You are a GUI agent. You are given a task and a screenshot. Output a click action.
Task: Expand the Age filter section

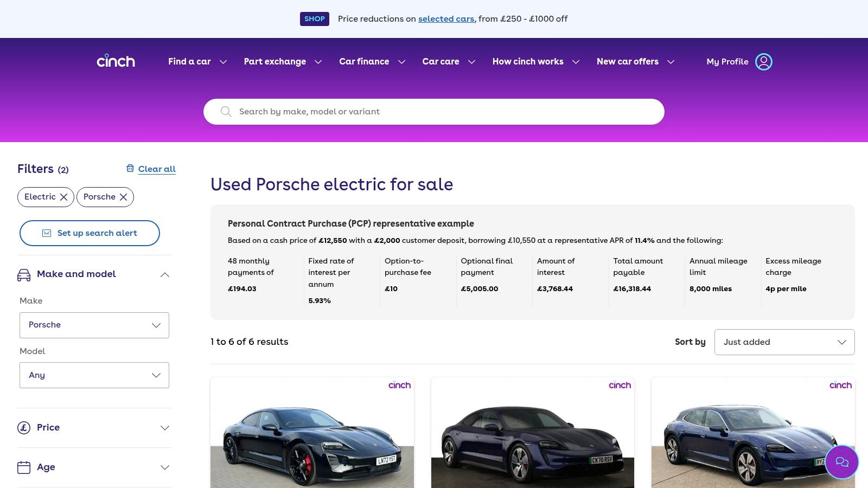165,467
